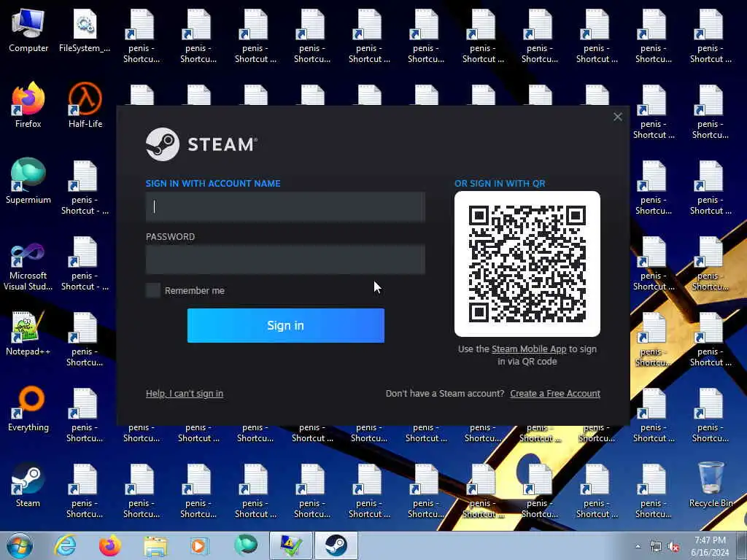Open the Help, I can't sign in link
This screenshot has width=747, height=560.
click(185, 394)
